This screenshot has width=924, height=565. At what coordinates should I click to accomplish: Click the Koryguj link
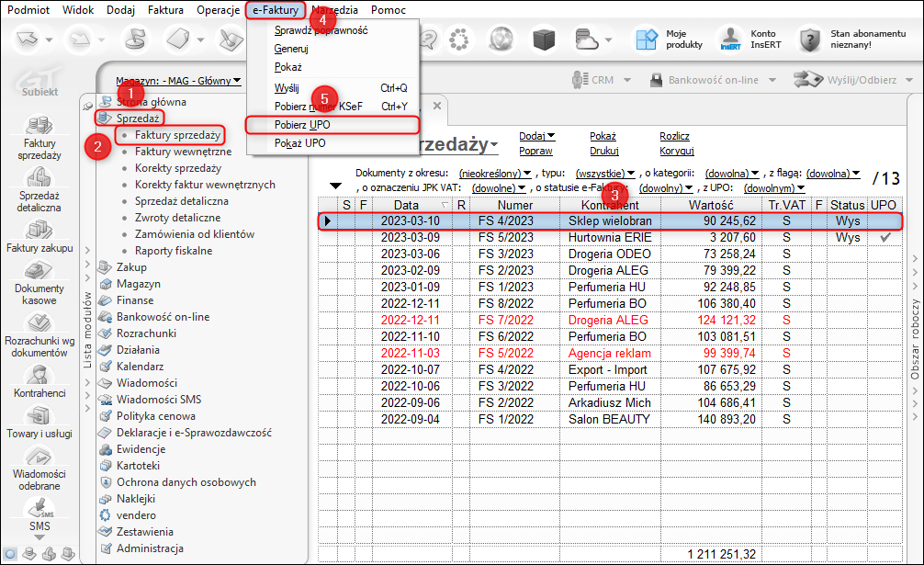pyautogui.click(x=677, y=151)
